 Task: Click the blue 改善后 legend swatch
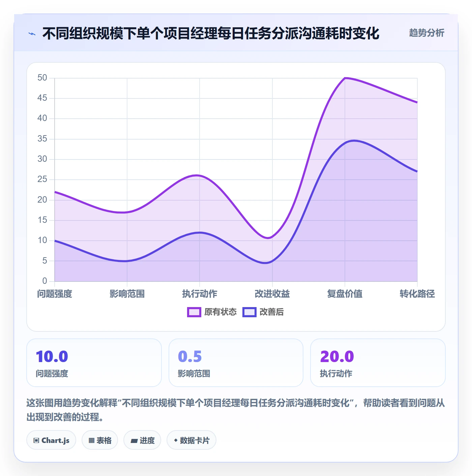(x=249, y=312)
